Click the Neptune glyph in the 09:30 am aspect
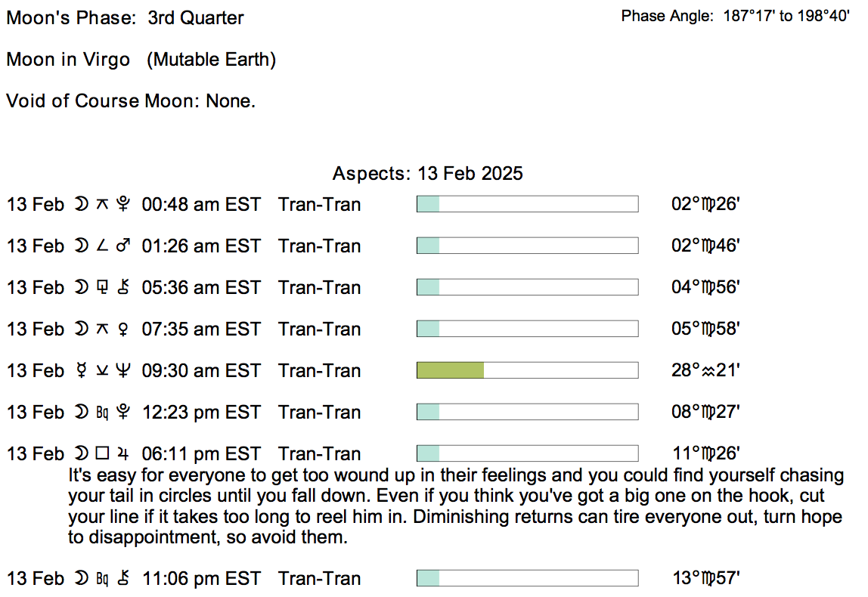This screenshot has height=597, width=868. tap(125, 371)
